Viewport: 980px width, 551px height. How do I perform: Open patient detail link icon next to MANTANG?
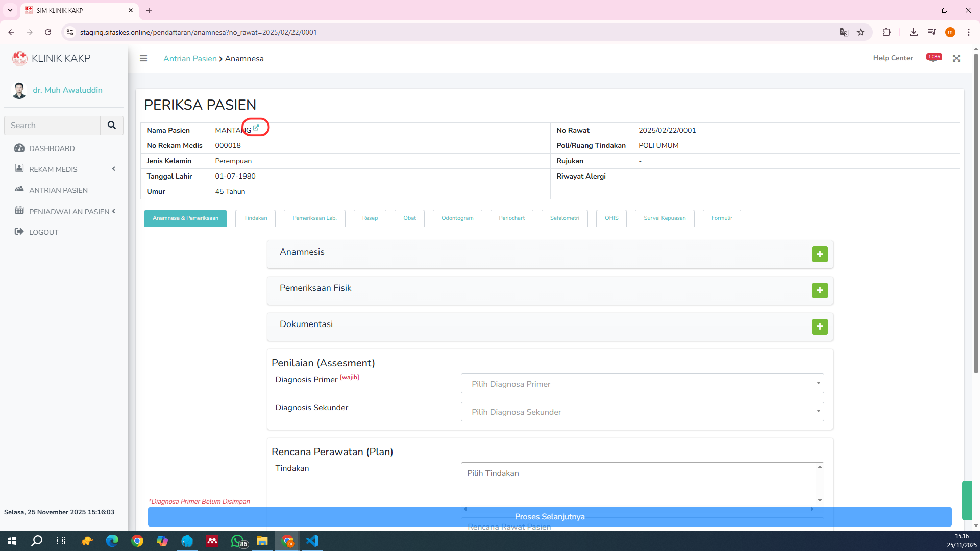(256, 128)
